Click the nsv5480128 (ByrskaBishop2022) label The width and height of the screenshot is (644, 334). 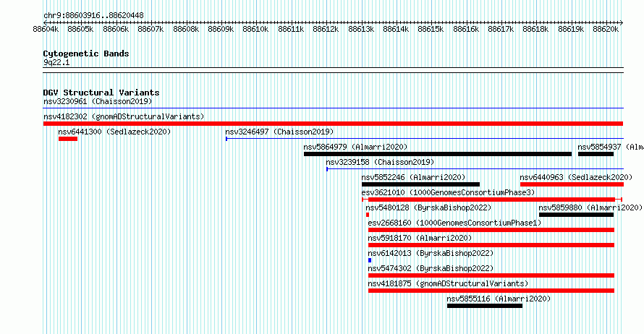click(x=428, y=207)
